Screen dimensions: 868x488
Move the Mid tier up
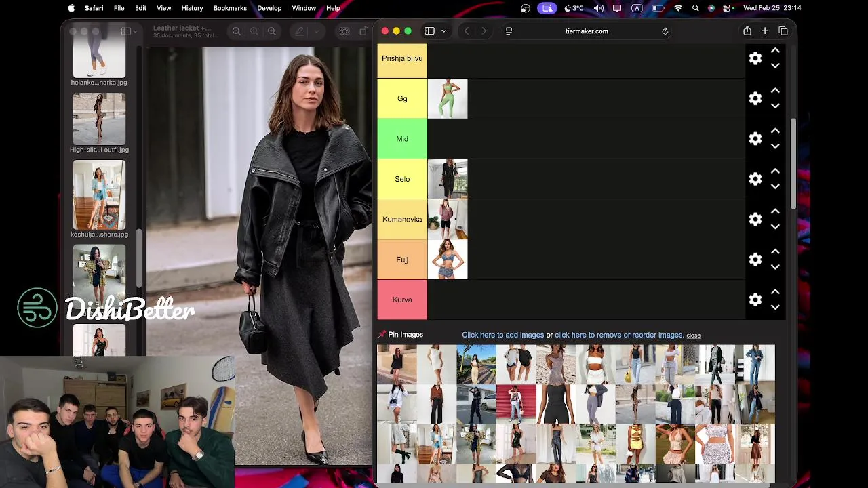click(x=775, y=131)
